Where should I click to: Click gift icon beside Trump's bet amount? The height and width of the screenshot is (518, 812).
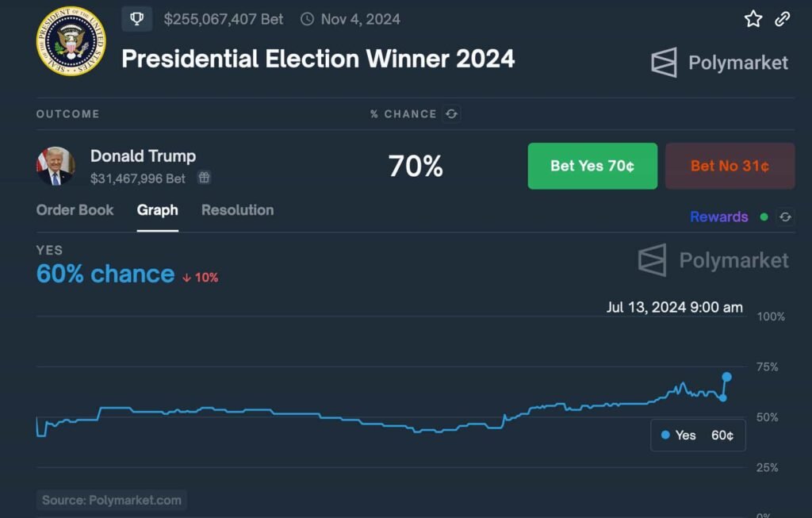coord(204,178)
